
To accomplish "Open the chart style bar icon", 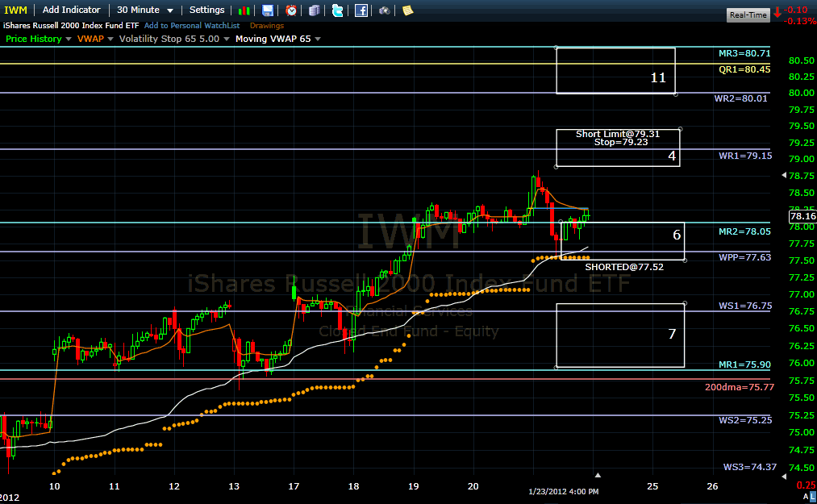I will (244, 10).
